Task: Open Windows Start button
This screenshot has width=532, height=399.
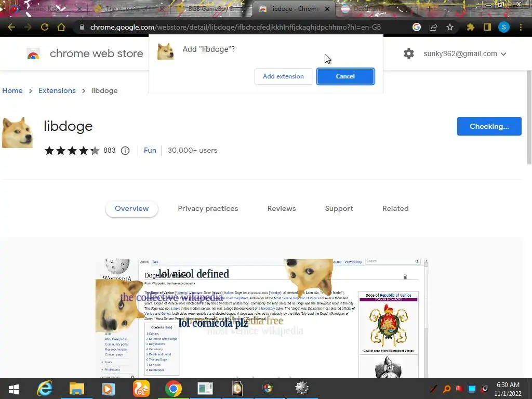Action: [14, 389]
